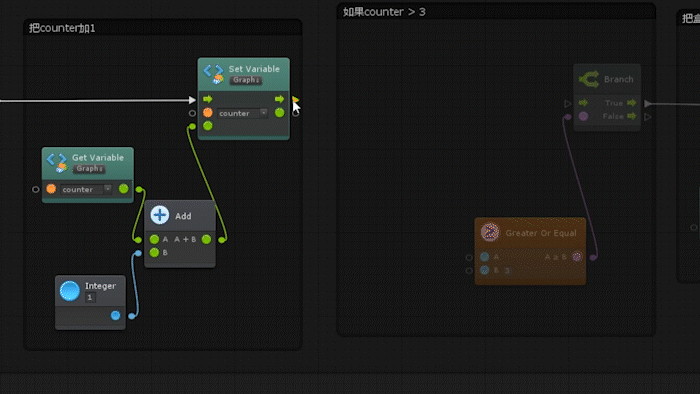This screenshot has width=700, height=394.
Task: Open counter name dropdown on Set Variable
Action: (243, 113)
